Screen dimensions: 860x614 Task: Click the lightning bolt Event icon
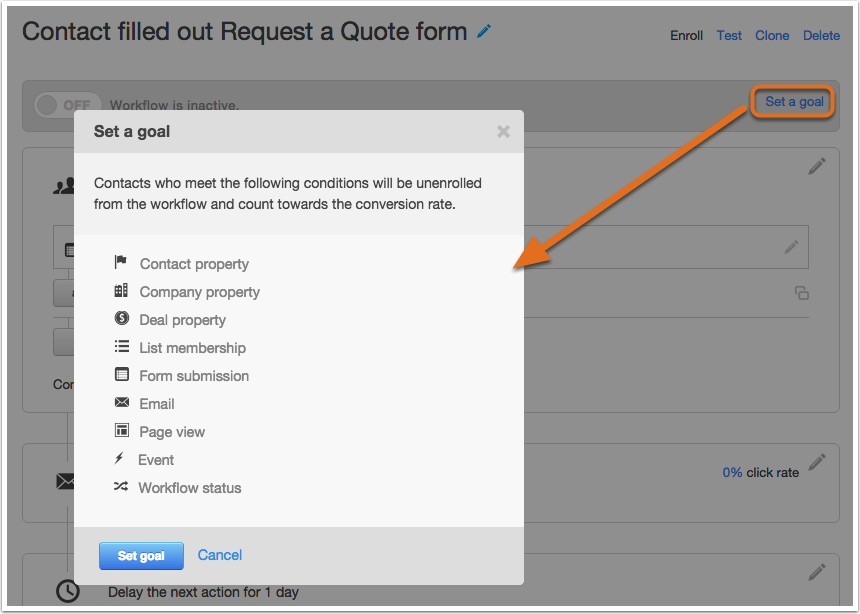click(119, 458)
